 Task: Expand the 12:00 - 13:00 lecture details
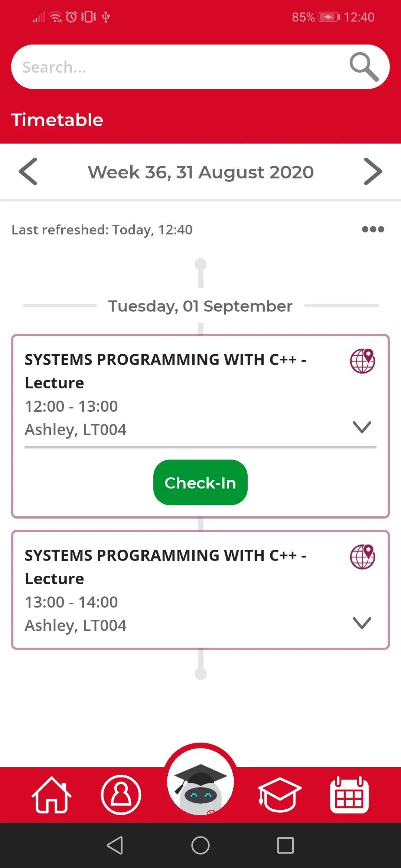pos(362,427)
